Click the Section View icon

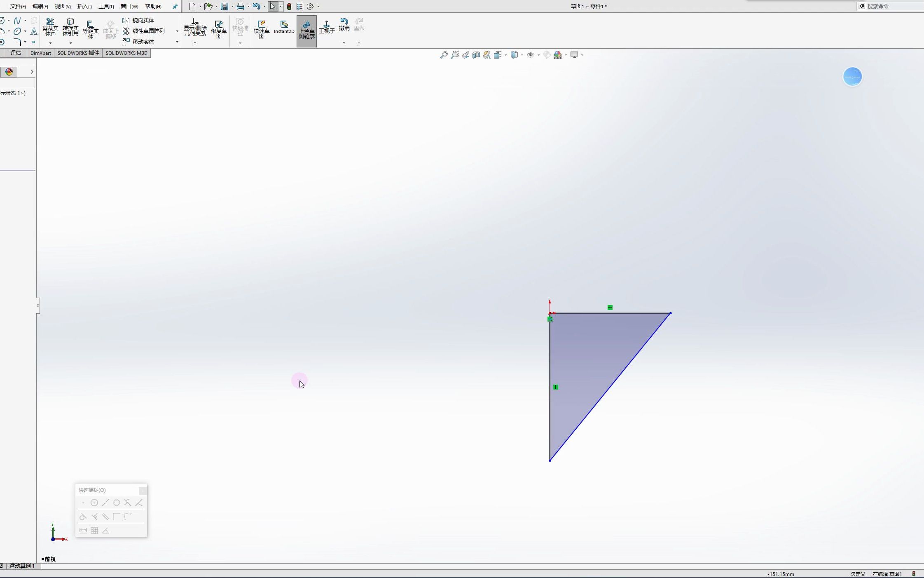[x=476, y=55]
